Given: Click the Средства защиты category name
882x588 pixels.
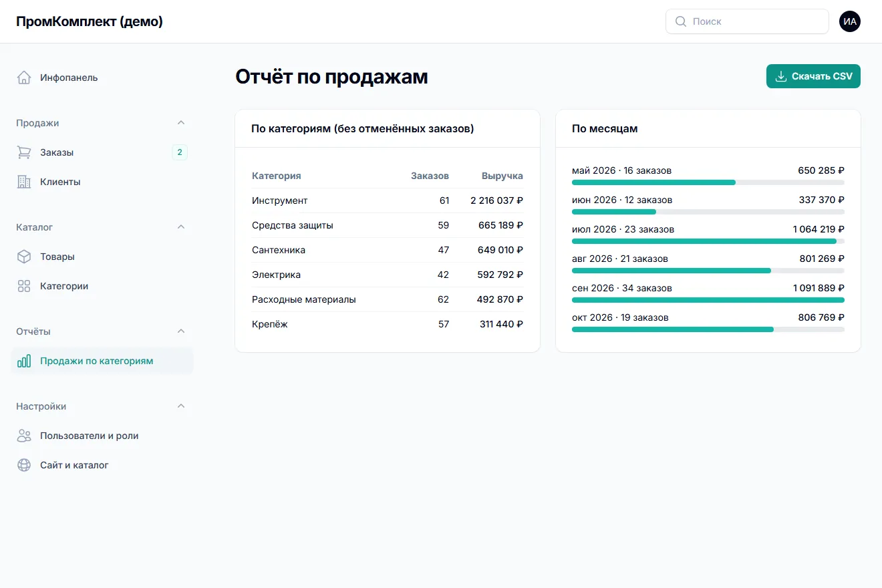Looking at the screenshot, I should 293,225.
